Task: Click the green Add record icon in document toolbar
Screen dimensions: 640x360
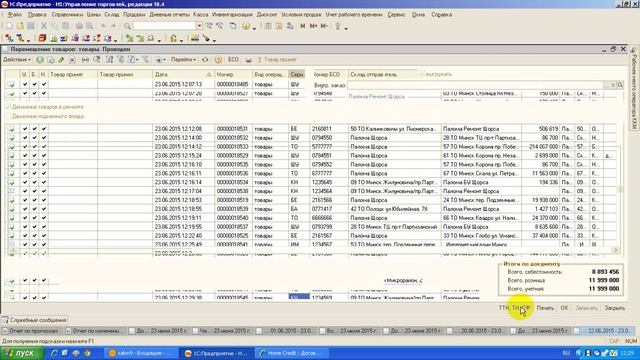Action: (x=40, y=60)
